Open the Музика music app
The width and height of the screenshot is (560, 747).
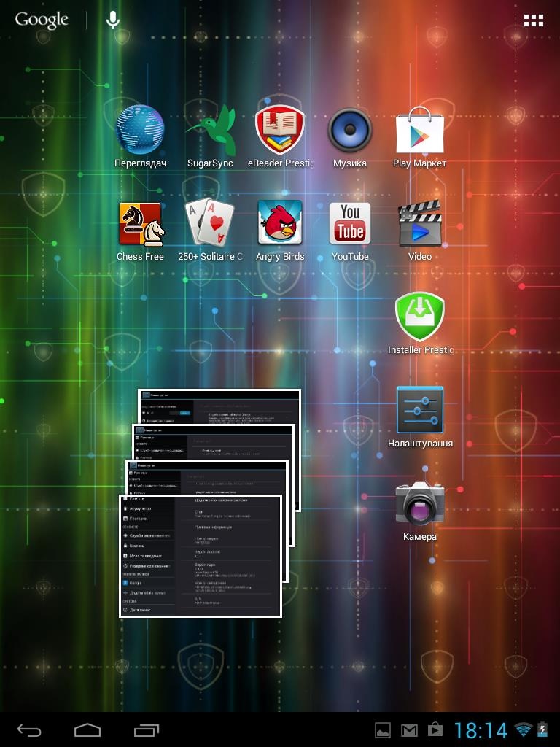tap(350, 131)
